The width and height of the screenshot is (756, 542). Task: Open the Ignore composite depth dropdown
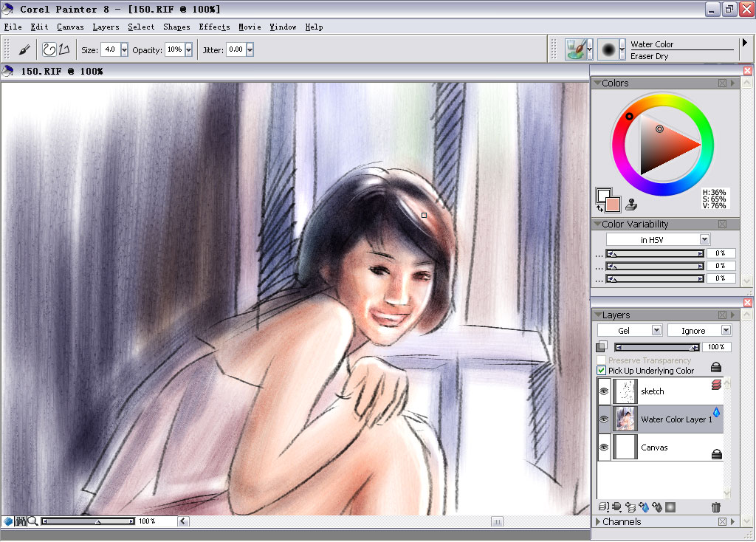tap(726, 330)
